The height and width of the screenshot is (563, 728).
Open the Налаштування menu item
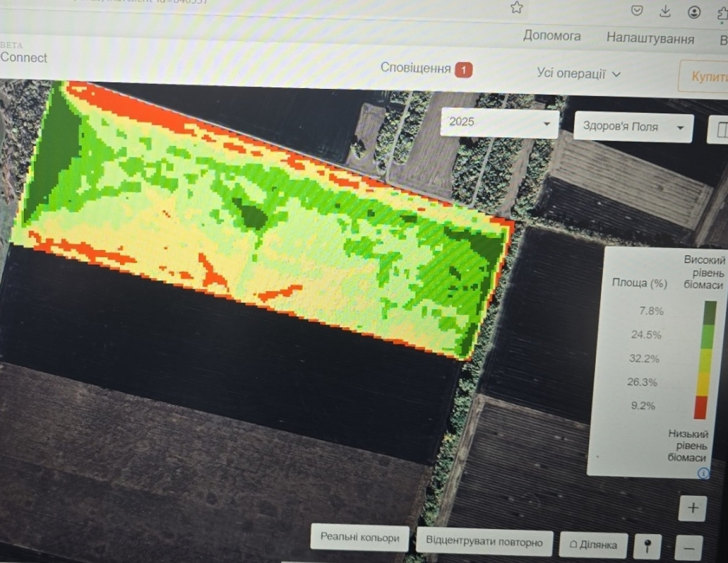[650, 38]
